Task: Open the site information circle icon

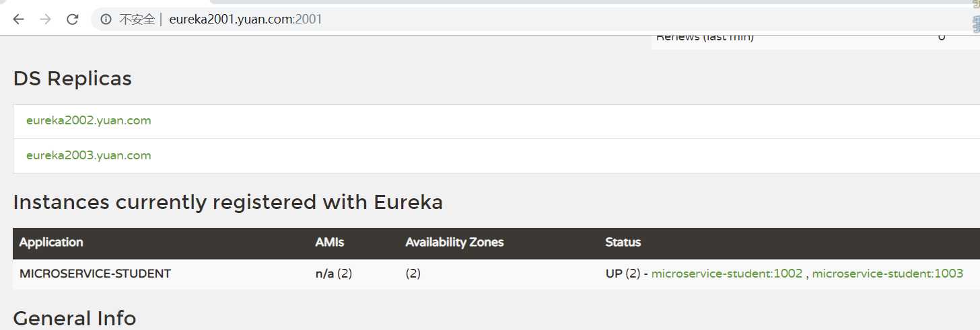Action: pyautogui.click(x=106, y=19)
